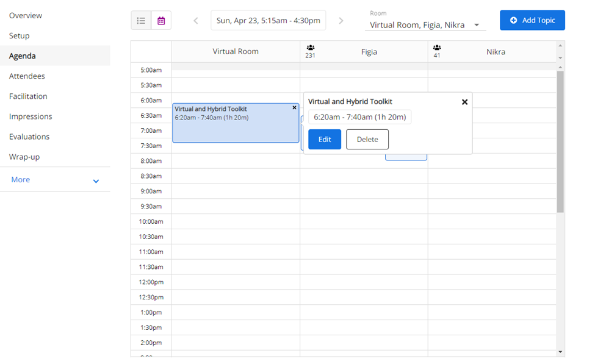595x364 pixels.
Task: Go to previous day arrow
Action: [196, 21]
